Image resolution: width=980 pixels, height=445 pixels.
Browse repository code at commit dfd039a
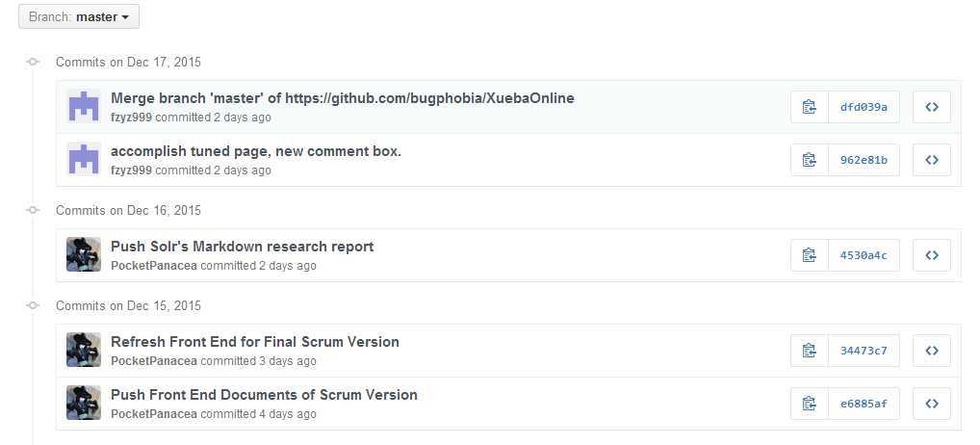click(x=931, y=107)
